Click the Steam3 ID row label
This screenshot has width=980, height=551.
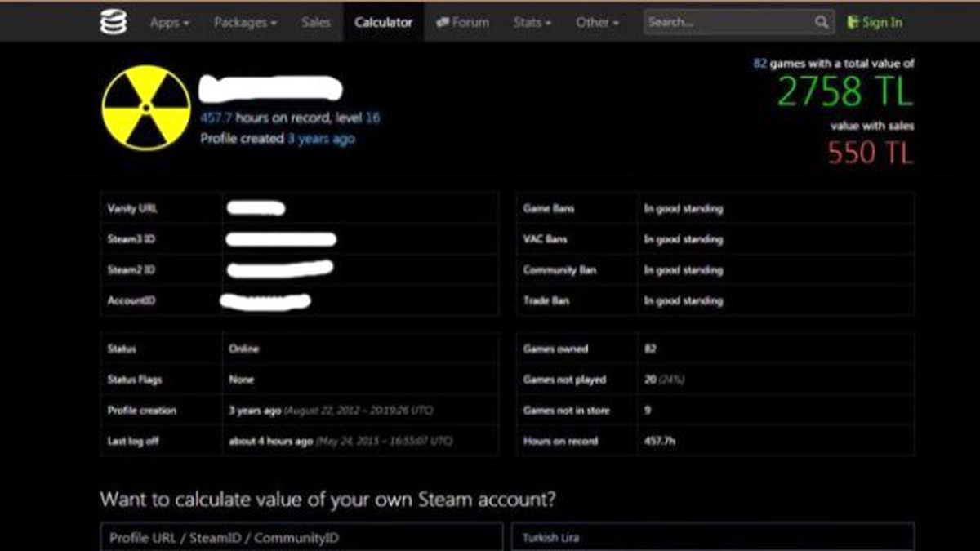(131, 239)
